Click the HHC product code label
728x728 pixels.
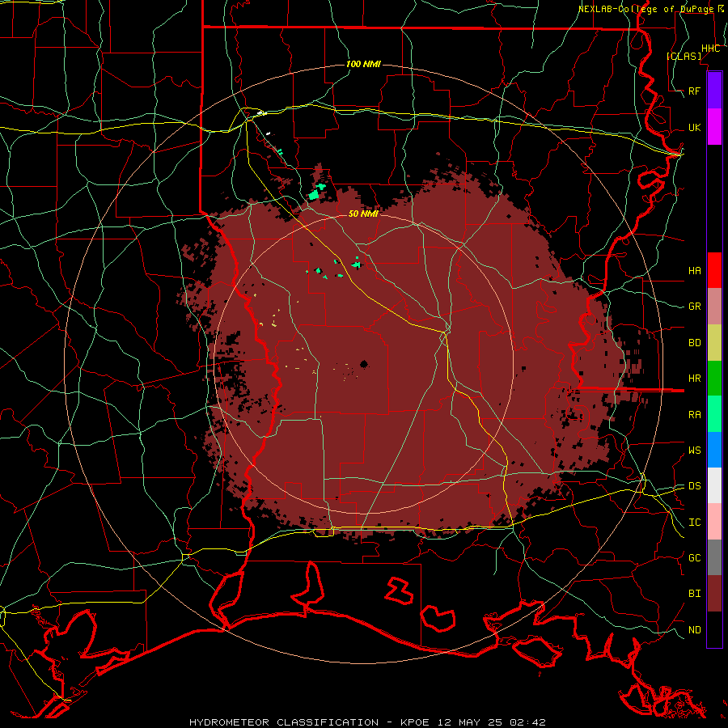pos(710,49)
